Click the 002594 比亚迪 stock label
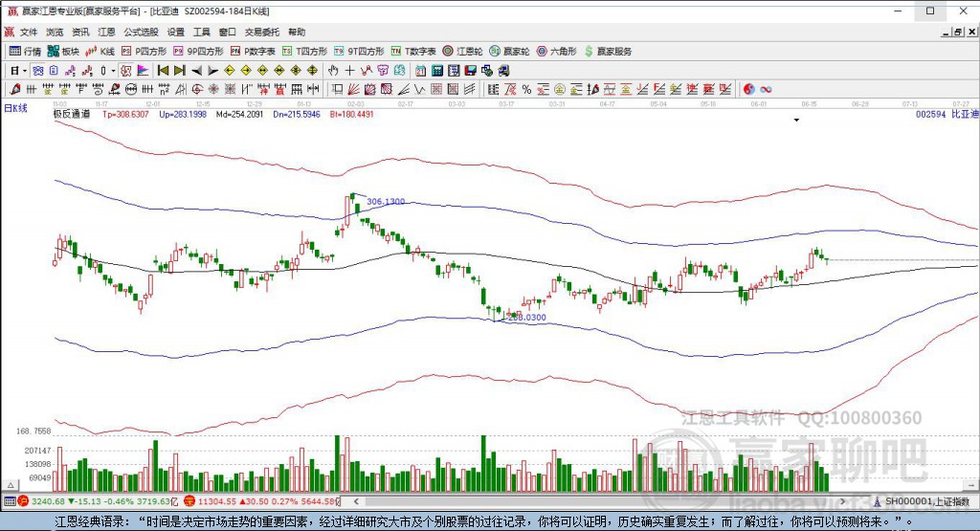980x531 pixels. pos(947,114)
